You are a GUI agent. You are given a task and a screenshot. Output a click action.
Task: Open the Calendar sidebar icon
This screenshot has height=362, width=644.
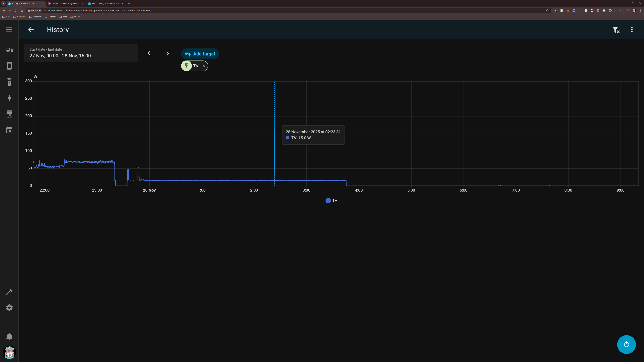click(9, 130)
